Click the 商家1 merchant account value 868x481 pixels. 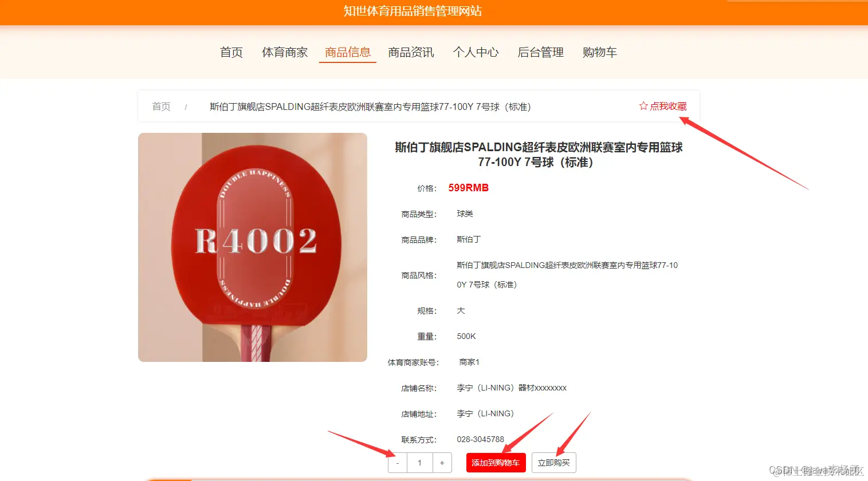tap(469, 362)
